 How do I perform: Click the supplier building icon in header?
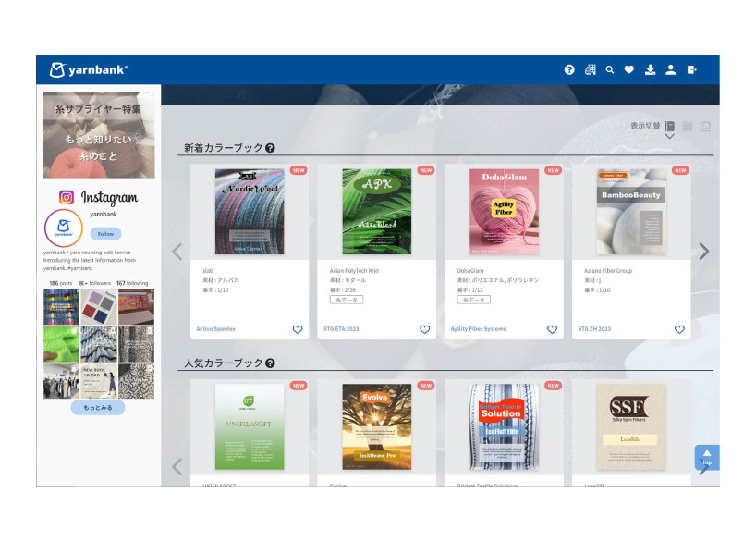(x=590, y=69)
